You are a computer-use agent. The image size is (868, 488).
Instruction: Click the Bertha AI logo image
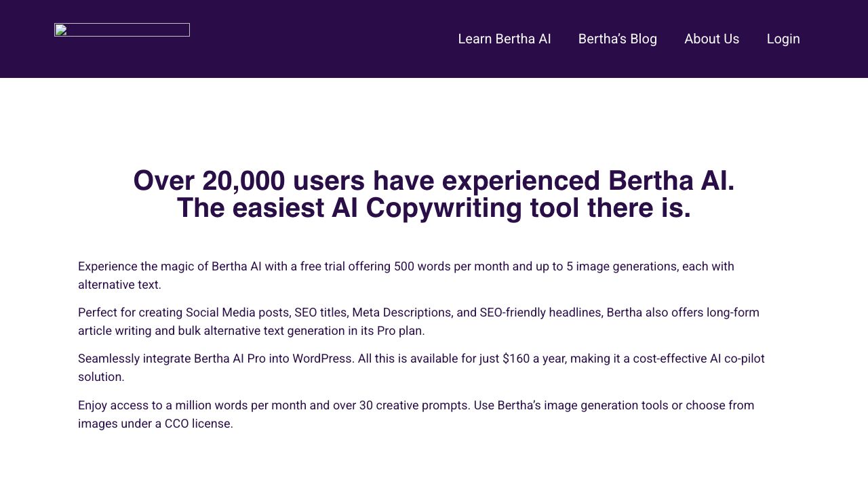(x=122, y=30)
